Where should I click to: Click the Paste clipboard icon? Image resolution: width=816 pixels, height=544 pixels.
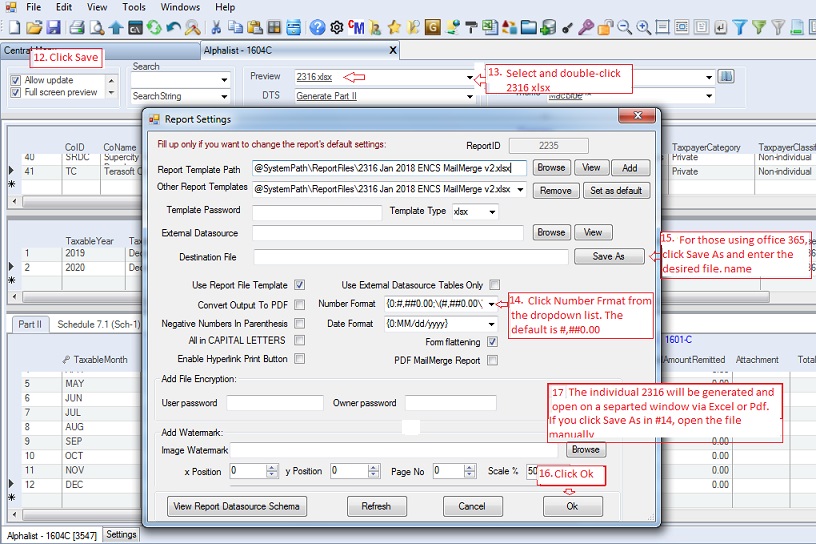[x=254, y=27]
